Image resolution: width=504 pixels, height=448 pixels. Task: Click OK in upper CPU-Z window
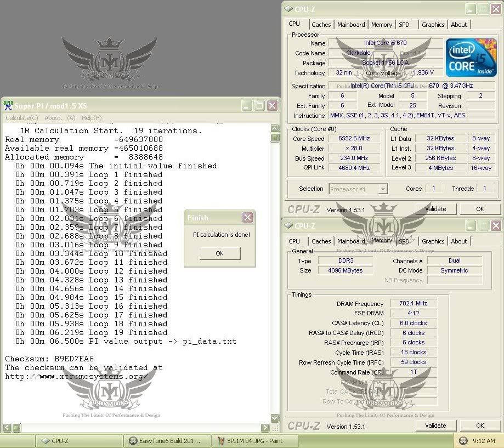480,209
